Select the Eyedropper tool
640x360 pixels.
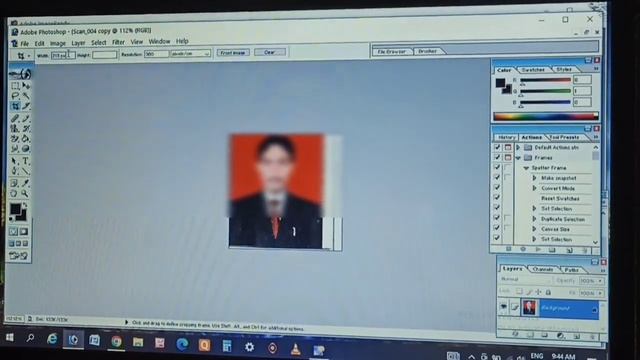click(26, 183)
